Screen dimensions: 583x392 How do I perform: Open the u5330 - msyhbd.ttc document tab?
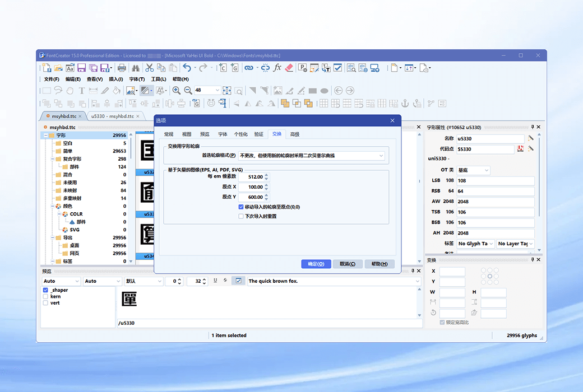click(x=113, y=116)
